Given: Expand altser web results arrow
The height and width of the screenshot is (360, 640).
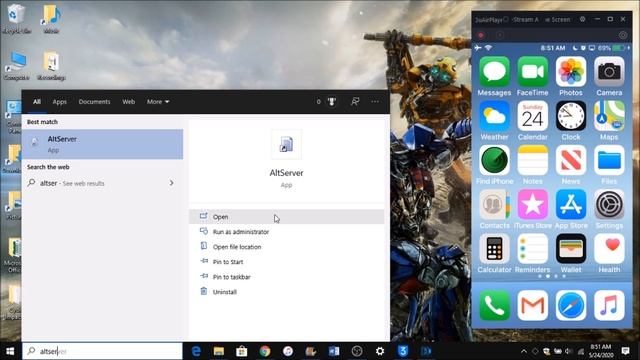Looking at the screenshot, I should (x=171, y=183).
